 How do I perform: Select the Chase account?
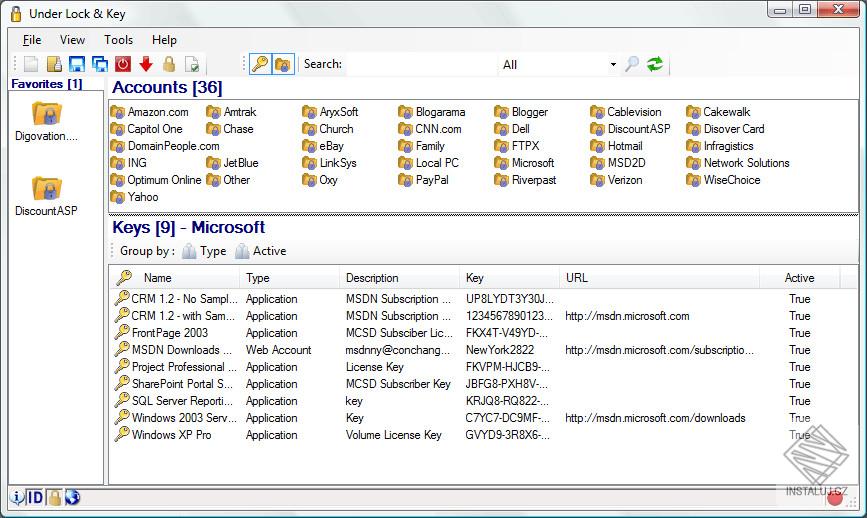click(230, 129)
